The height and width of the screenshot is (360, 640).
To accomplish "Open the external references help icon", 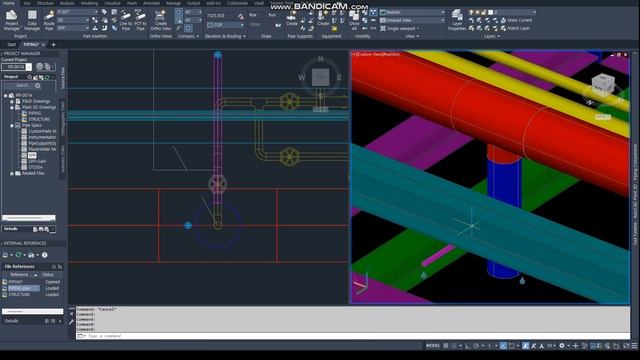I will click(x=44, y=255).
